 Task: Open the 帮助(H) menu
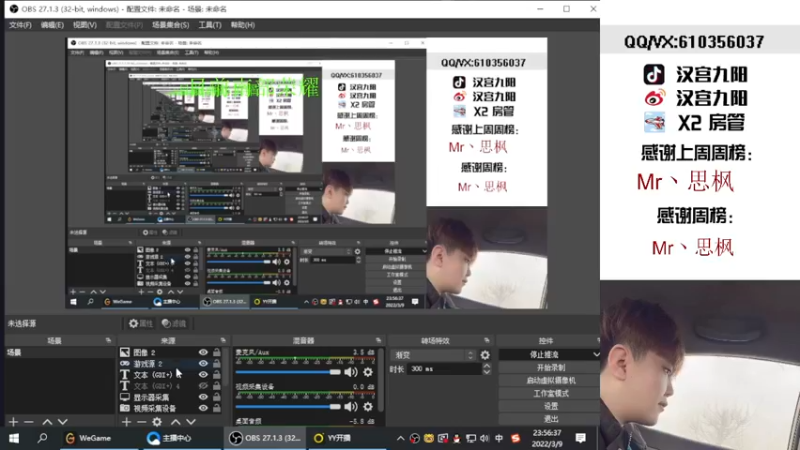pyautogui.click(x=243, y=24)
